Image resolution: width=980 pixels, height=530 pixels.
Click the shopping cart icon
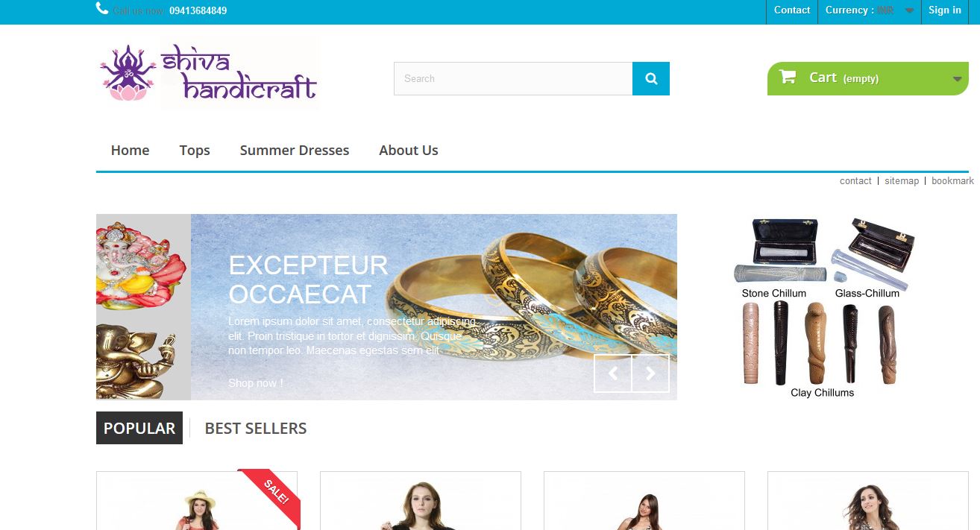tap(787, 76)
